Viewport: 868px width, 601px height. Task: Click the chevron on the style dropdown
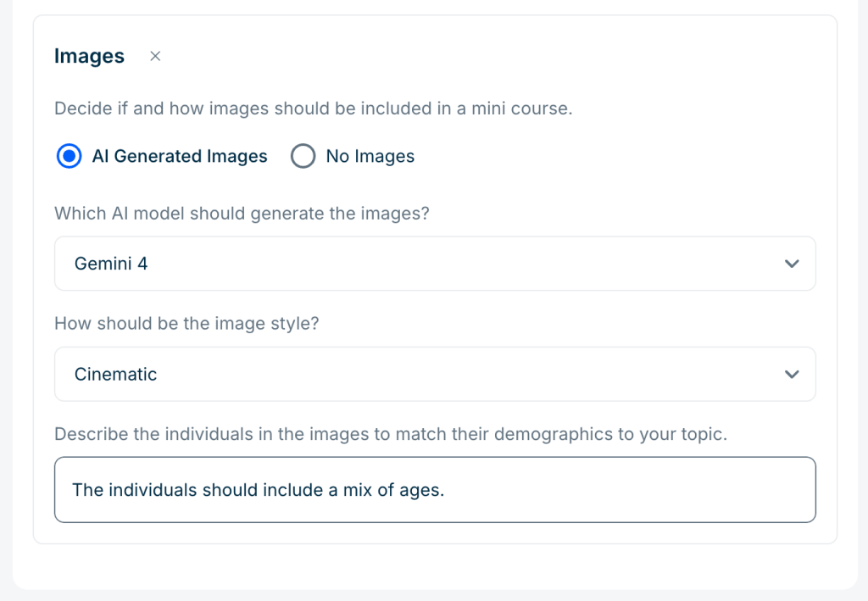pos(792,374)
